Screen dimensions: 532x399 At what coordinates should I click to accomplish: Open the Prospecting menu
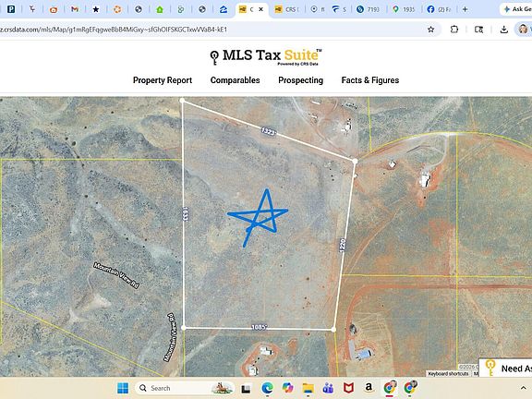[300, 80]
